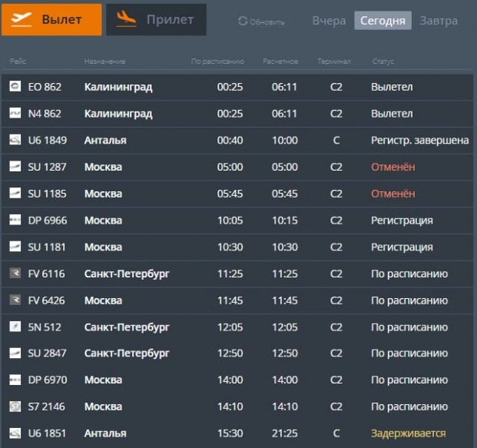
Task: Click Регистрация status of flight DP 6966
Action: tap(402, 221)
